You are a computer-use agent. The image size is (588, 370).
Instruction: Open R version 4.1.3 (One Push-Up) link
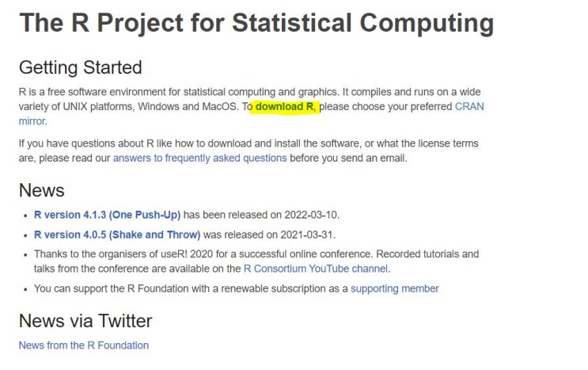coord(108,214)
